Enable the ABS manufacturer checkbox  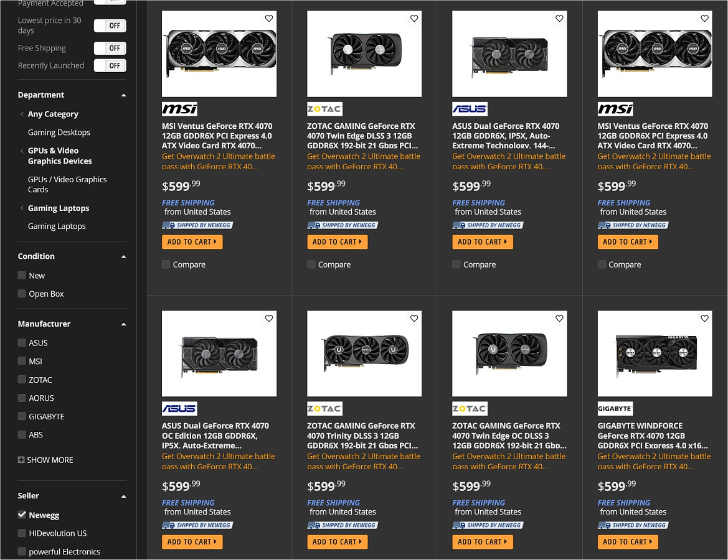22,434
